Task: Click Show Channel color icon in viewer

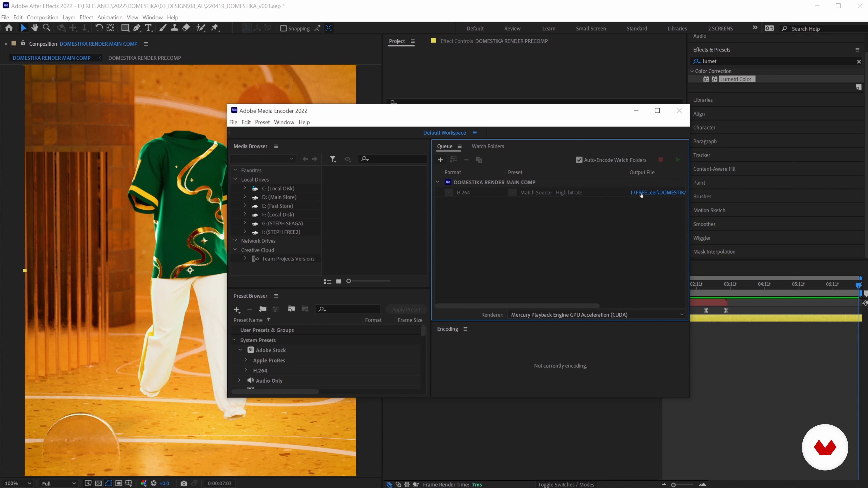Action: click(144, 483)
